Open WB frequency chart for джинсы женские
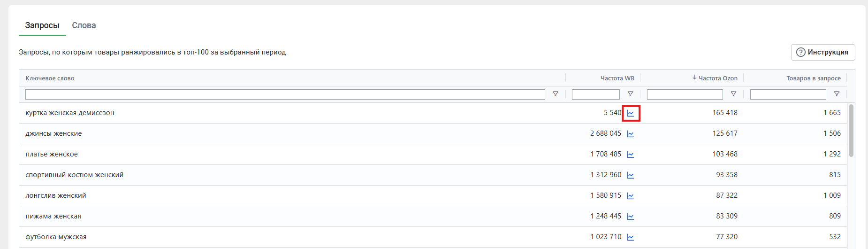The image size is (868, 249). (x=631, y=134)
